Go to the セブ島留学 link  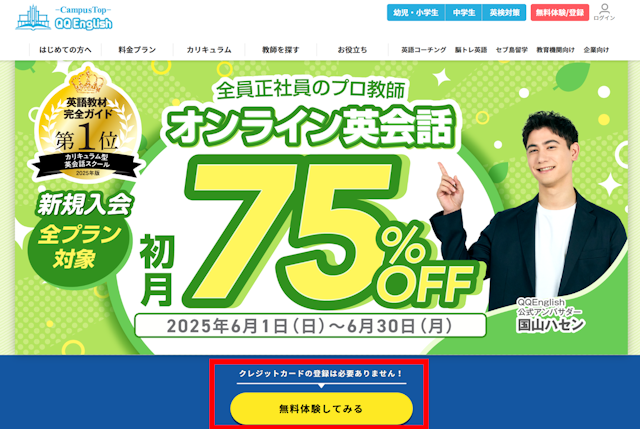tap(511, 50)
